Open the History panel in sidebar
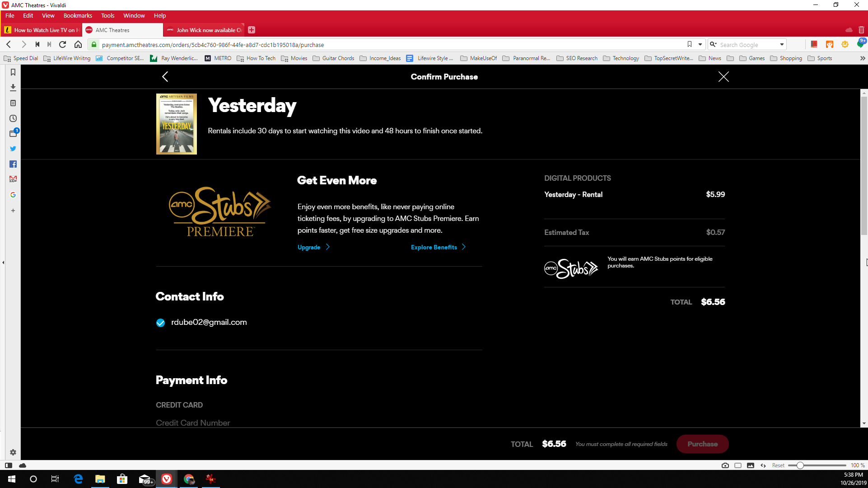 13,118
